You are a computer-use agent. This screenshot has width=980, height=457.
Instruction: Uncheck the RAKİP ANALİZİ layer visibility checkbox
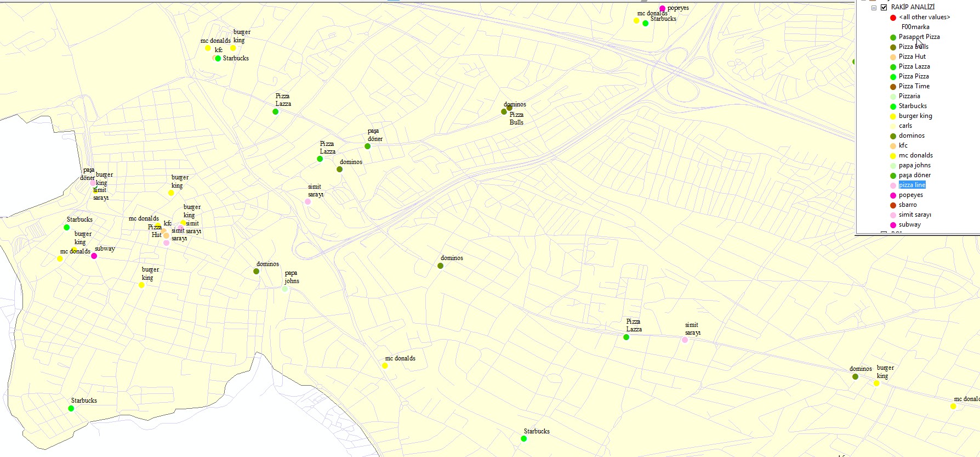pos(884,8)
